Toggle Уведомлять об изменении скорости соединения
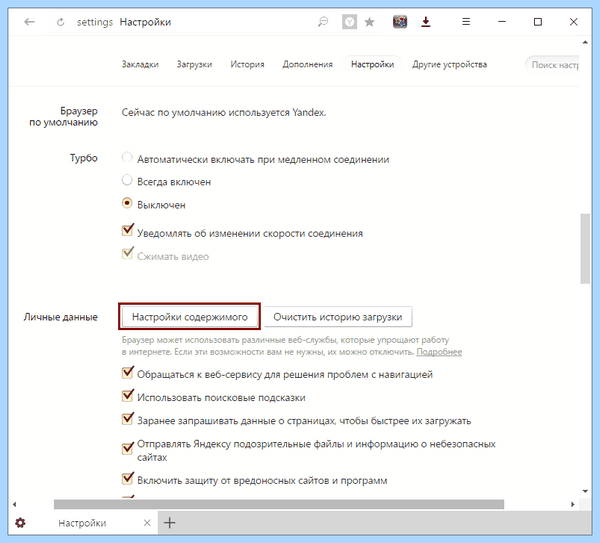The image size is (600, 543). (128, 230)
